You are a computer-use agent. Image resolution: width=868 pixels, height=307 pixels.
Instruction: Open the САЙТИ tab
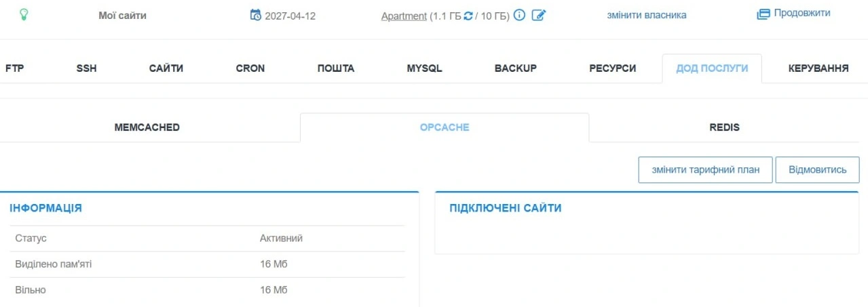coord(166,68)
